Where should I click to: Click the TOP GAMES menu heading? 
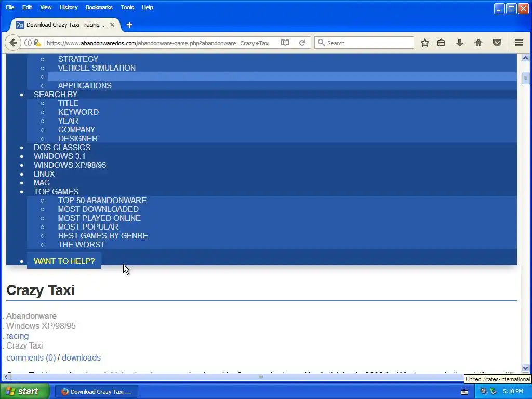[56, 191]
